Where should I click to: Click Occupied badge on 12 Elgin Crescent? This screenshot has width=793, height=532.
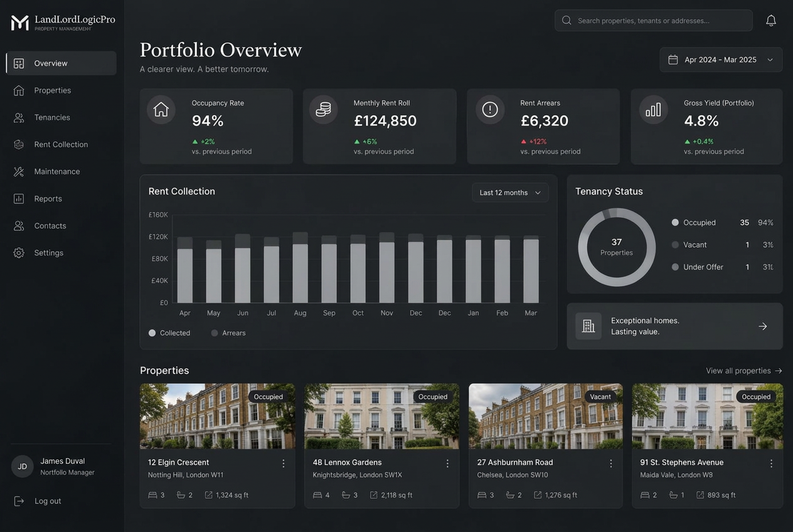[269, 396]
